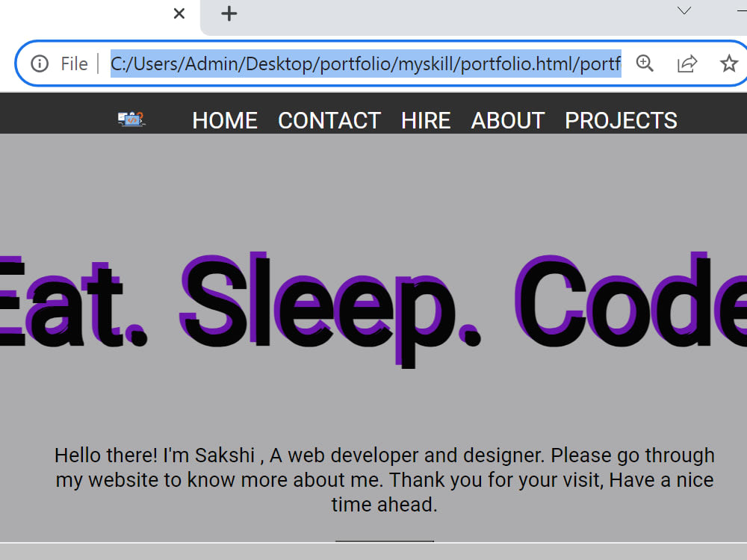Click the 'Hello there! I'm Sakshi' paragraph
This screenshot has width=747, height=560.
[x=385, y=480]
